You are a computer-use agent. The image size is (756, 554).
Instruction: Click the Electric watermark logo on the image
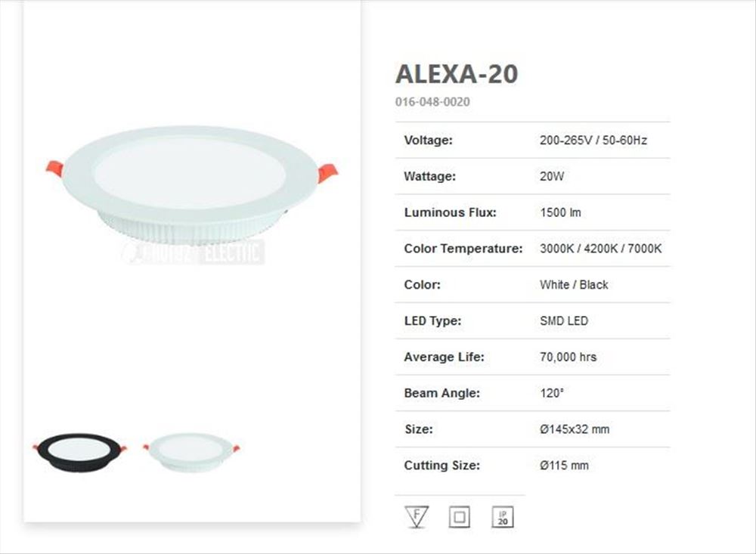194,253
